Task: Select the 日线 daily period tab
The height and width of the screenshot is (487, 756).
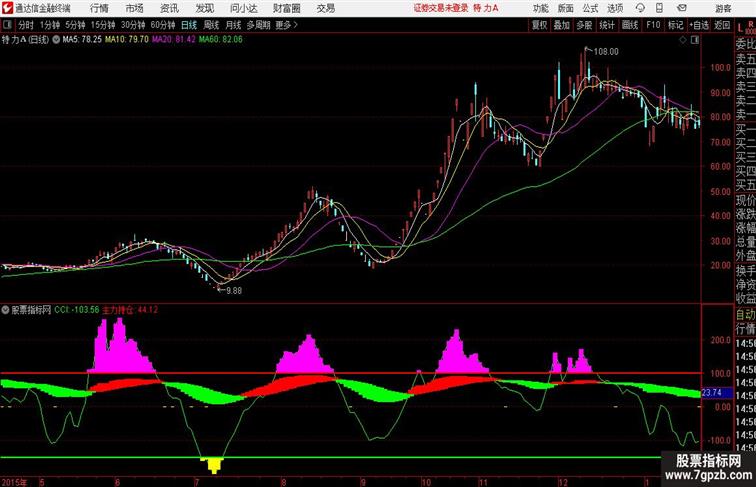Action: [x=189, y=25]
